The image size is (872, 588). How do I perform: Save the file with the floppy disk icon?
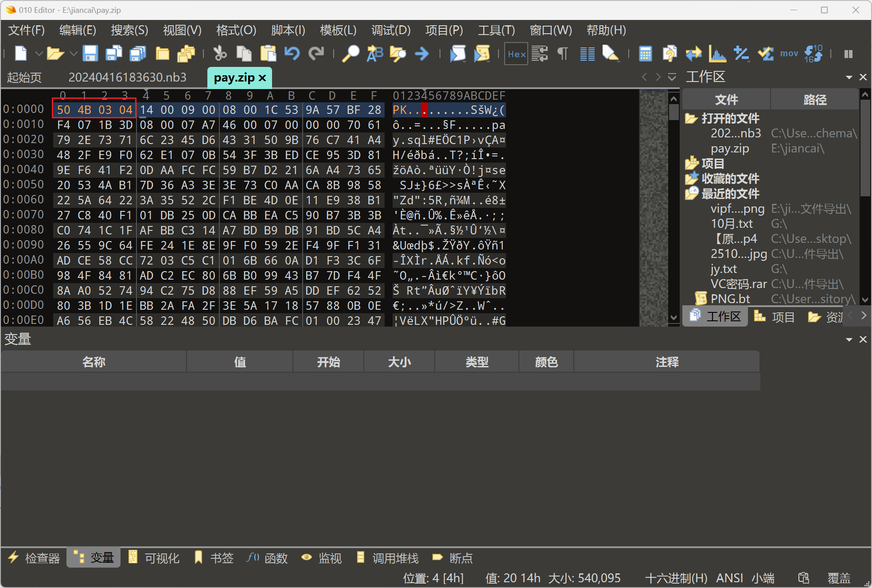pos(90,54)
